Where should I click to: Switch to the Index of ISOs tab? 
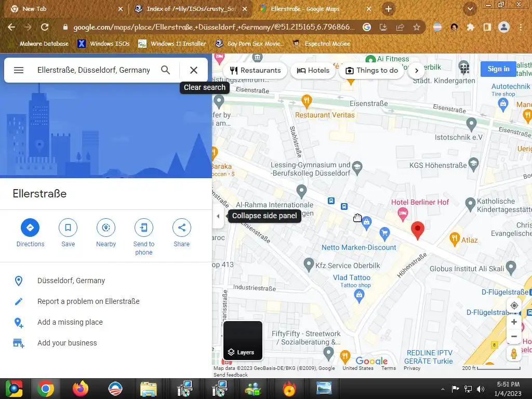[191, 9]
